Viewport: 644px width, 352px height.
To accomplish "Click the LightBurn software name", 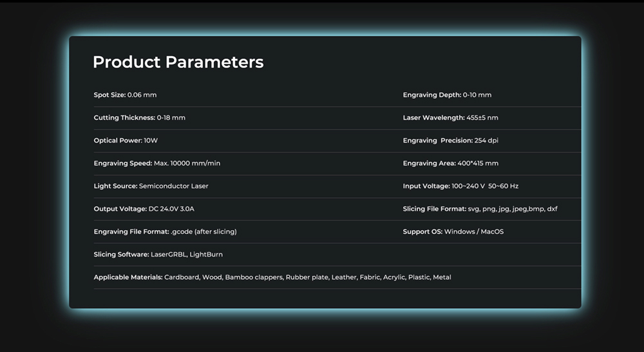I will 206,255.
